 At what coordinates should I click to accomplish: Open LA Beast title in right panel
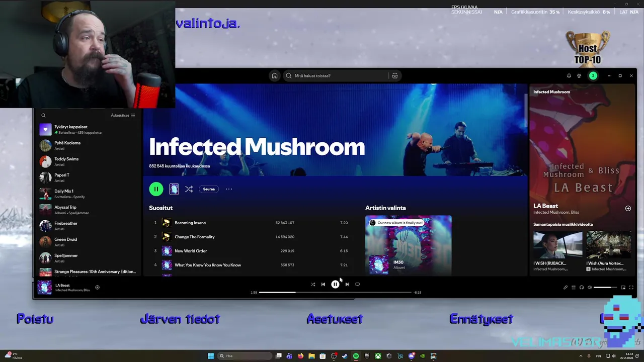(x=545, y=206)
